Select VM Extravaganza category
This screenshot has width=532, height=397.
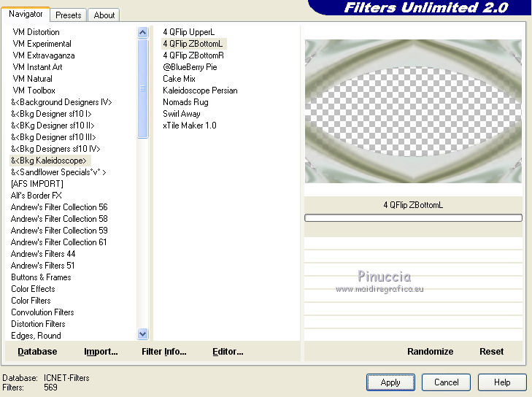coord(44,55)
